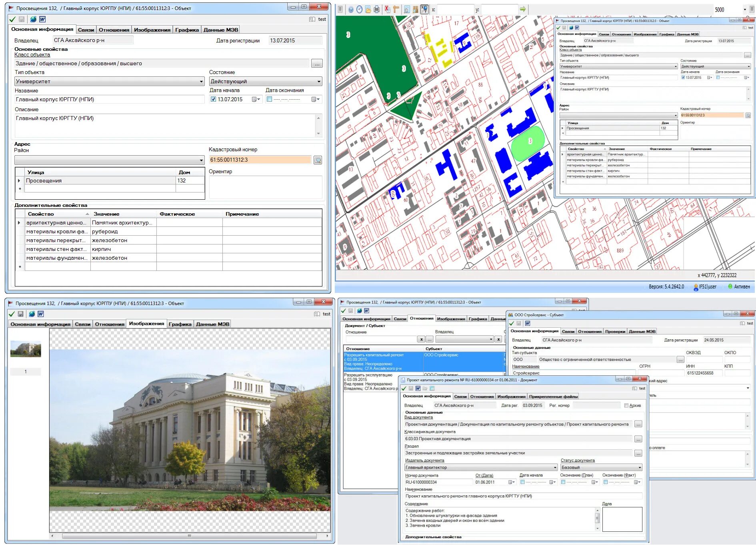The image size is (756, 545).
Task: Click green Активен status indicator
Action: pos(730,287)
